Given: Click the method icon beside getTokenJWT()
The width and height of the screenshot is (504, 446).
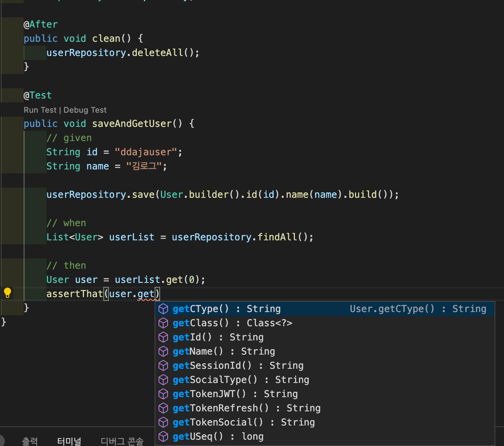Looking at the screenshot, I should click(163, 394).
